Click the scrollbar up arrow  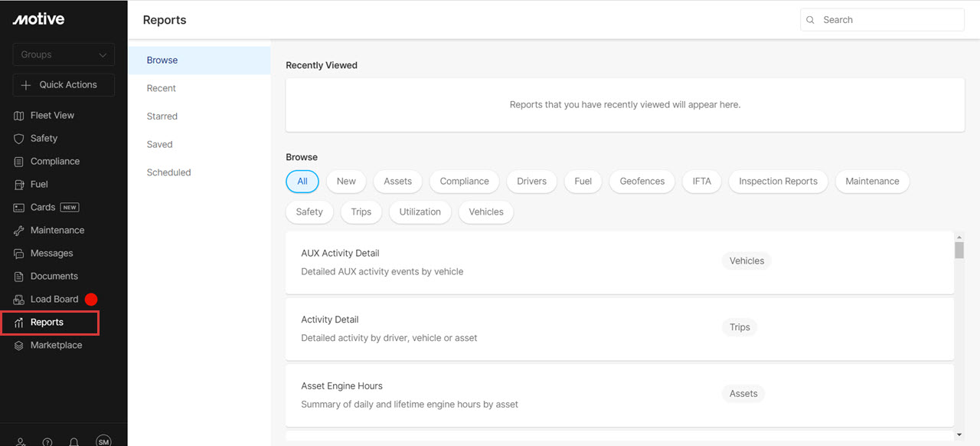coord(959,236)
